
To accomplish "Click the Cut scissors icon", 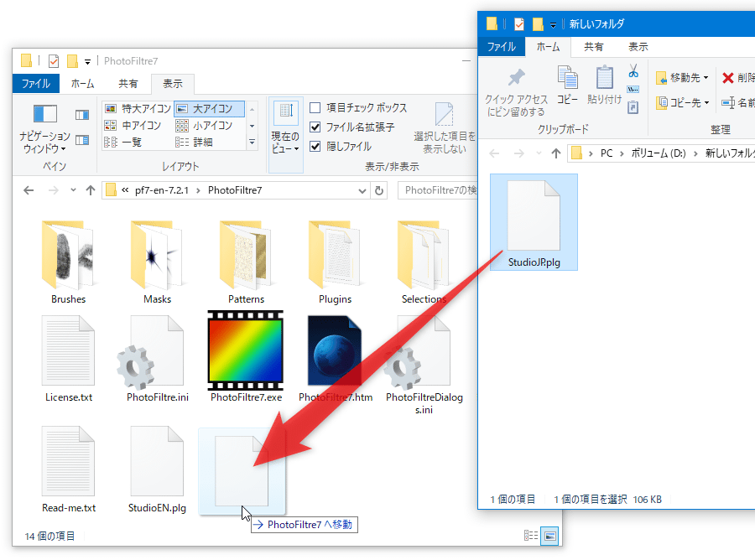I will (x=633, y=71).
